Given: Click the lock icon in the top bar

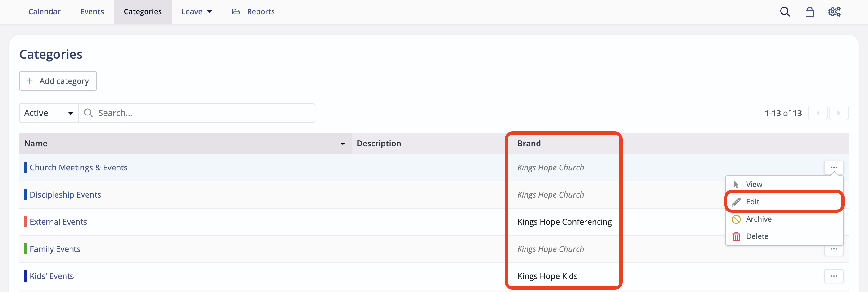Looking at the screenshot, I should [810, 11].
